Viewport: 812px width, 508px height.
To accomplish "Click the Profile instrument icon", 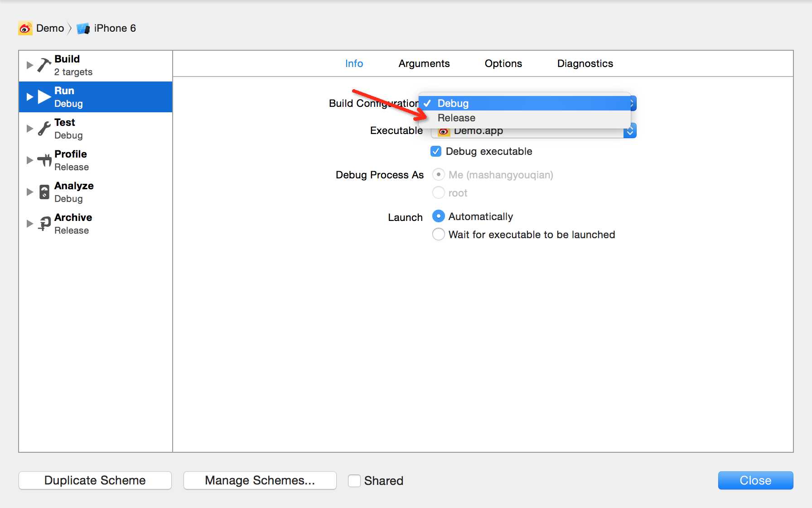I will (x=44, y=160).
